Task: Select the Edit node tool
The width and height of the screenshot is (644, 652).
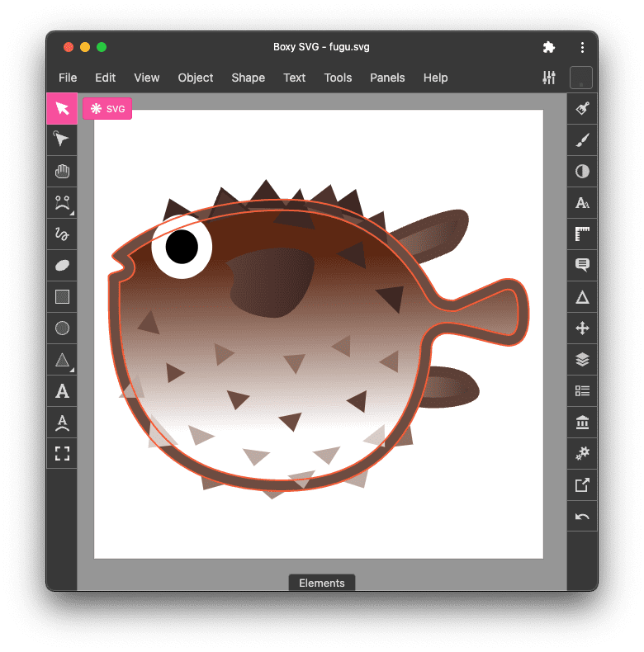Action: (x=62, y=140)
